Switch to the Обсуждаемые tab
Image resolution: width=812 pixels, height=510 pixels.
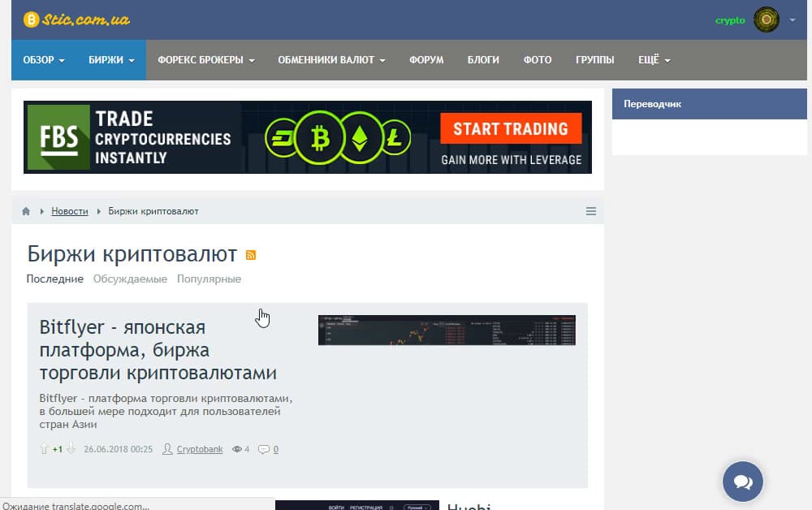[x=130, y=279]
